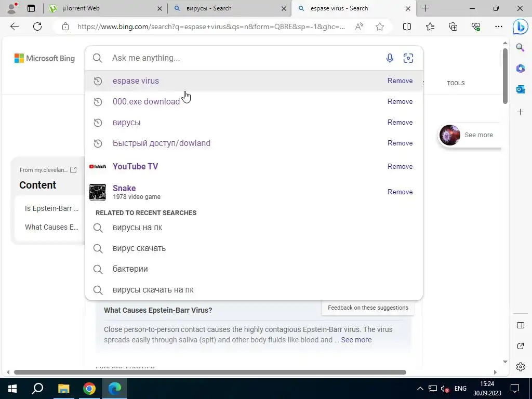Open Collections panel
532x399 pixels.
pos(453,26)
